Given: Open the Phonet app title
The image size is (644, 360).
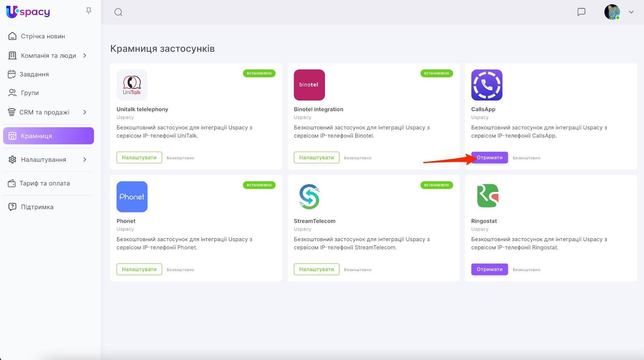Looking at the screenshot, I should tap(126, 221).
